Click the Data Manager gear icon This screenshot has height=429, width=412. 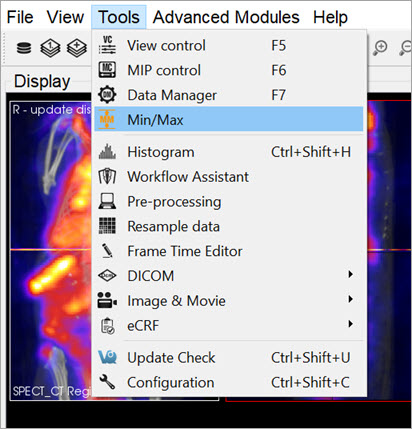[x=107, y=95]
